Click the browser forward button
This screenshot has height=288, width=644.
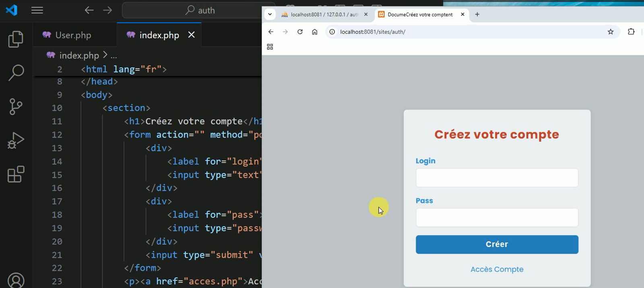click(x=285, y=32)
